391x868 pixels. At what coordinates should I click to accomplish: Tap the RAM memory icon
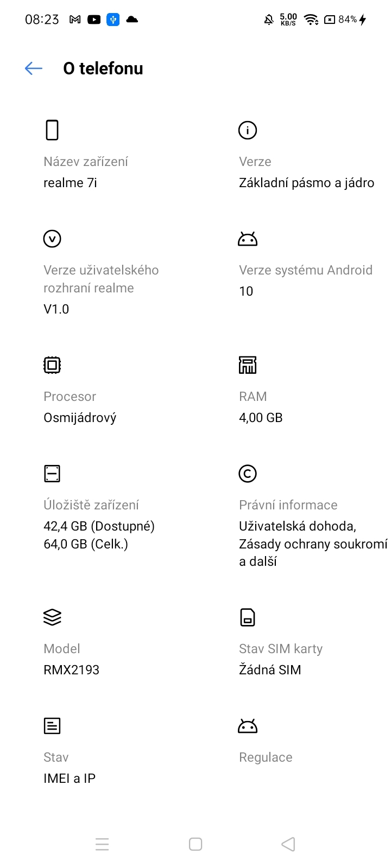(x=248, y=365)
